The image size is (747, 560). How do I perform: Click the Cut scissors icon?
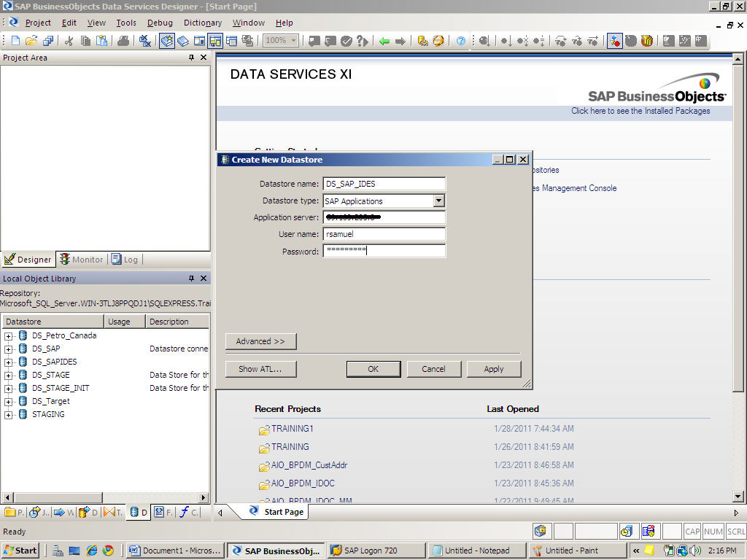pos(69,41)
